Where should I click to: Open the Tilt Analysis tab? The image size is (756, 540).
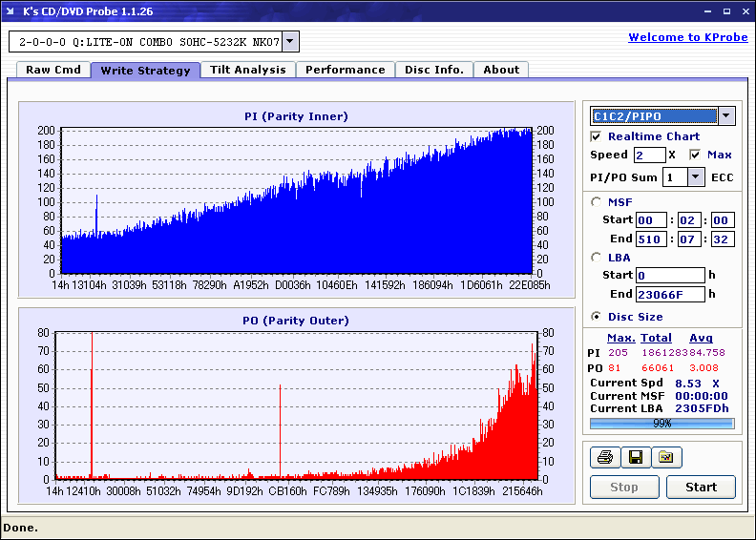coord(248,70)
